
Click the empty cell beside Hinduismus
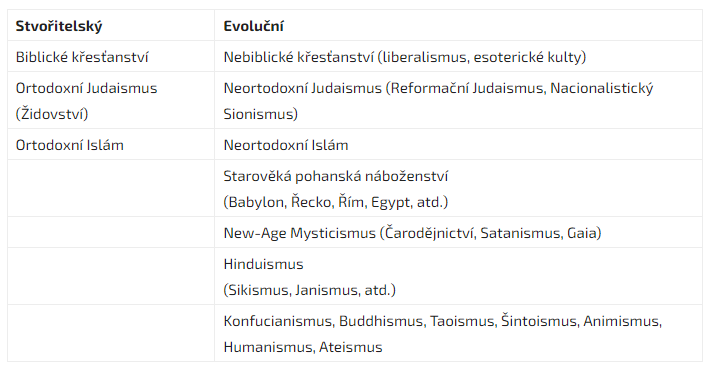111,276
